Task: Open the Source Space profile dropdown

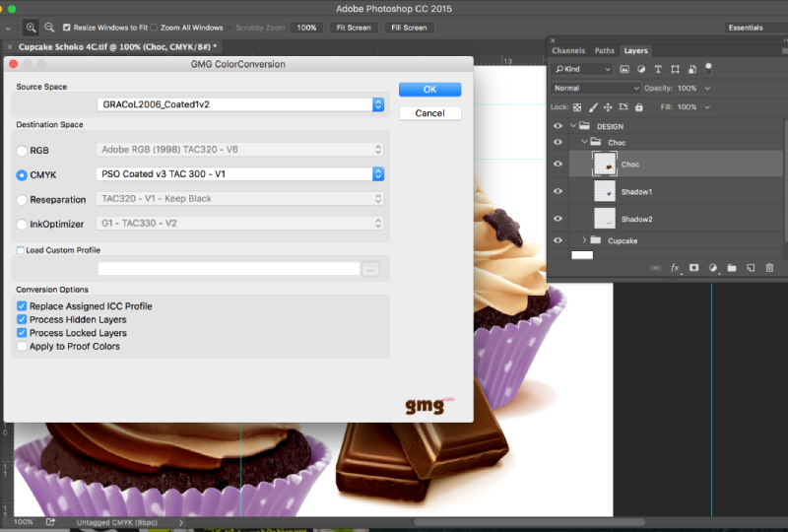Action: 240,104
